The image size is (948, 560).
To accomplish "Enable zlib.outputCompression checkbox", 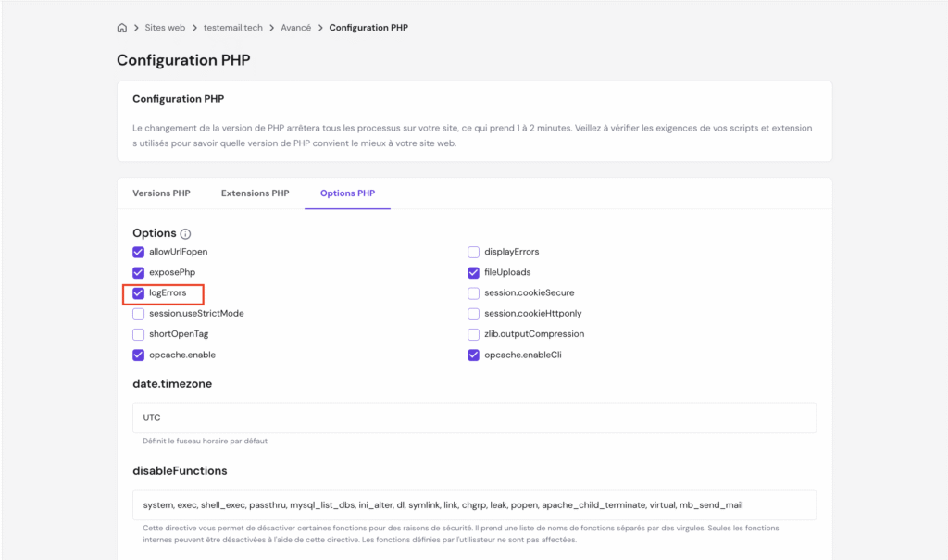I will (474, 334).
